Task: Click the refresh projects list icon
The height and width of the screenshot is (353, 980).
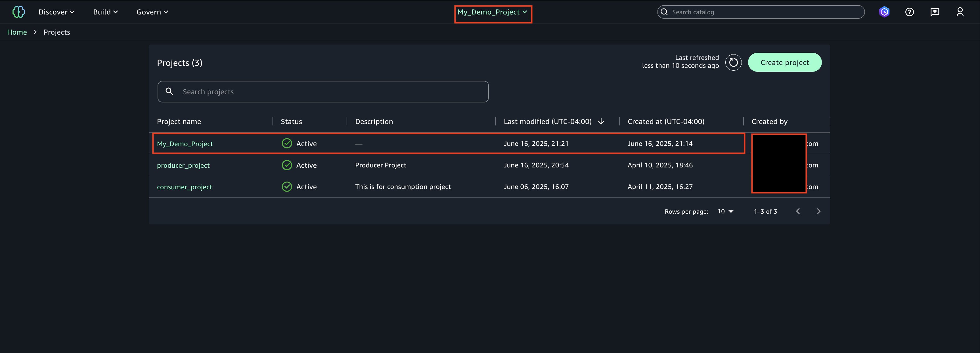Action: point(733,62)
